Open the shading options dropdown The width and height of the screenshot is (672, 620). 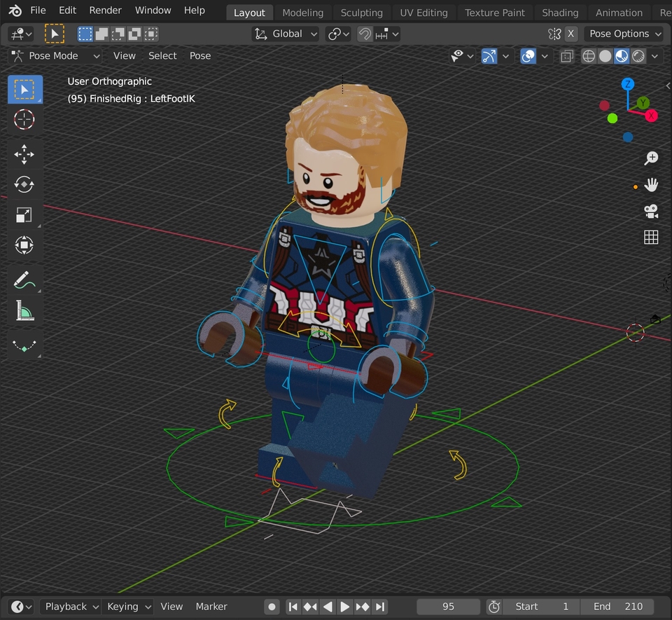coord(655,56)
